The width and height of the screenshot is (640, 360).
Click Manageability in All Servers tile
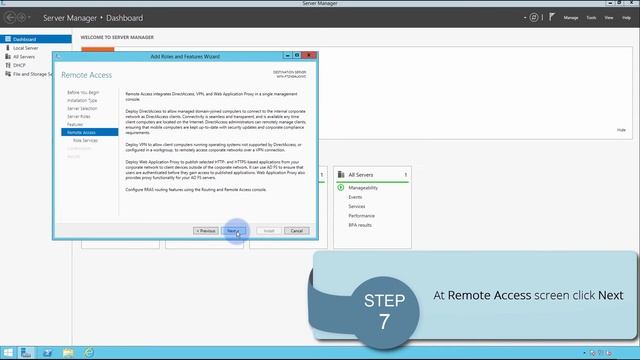(x=363, y=188)
